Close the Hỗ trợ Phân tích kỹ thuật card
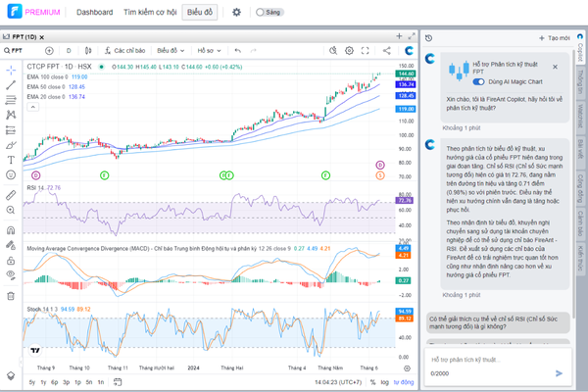Viewport: 588px width, 392px height. tap(555, 67)
